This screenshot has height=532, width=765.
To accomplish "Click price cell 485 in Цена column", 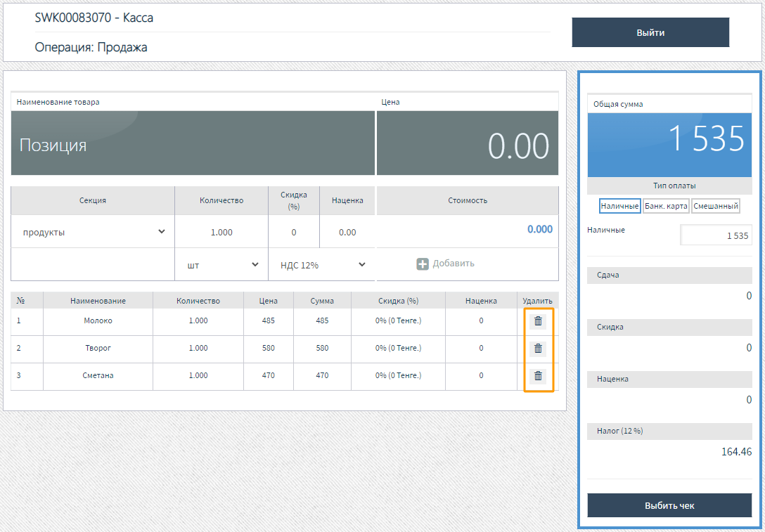I will (x=269, y=321).
